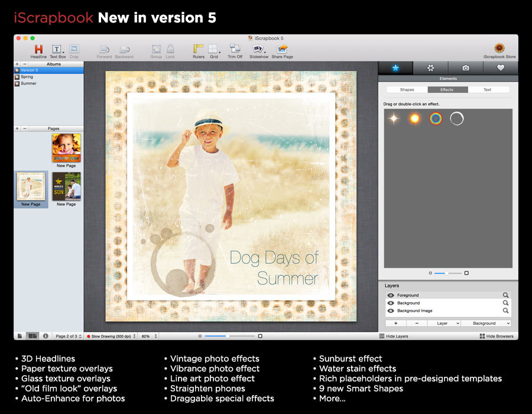Screen dimensions: 532x414
Task: Switch to the Shapes tab
Action: point(407,90)
